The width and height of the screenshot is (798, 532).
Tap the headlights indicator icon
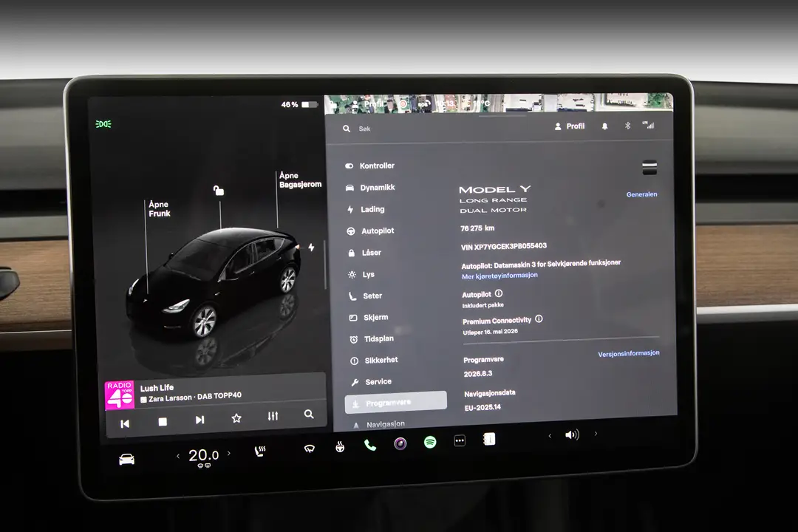pyautogui.click(x=103, y=124)
